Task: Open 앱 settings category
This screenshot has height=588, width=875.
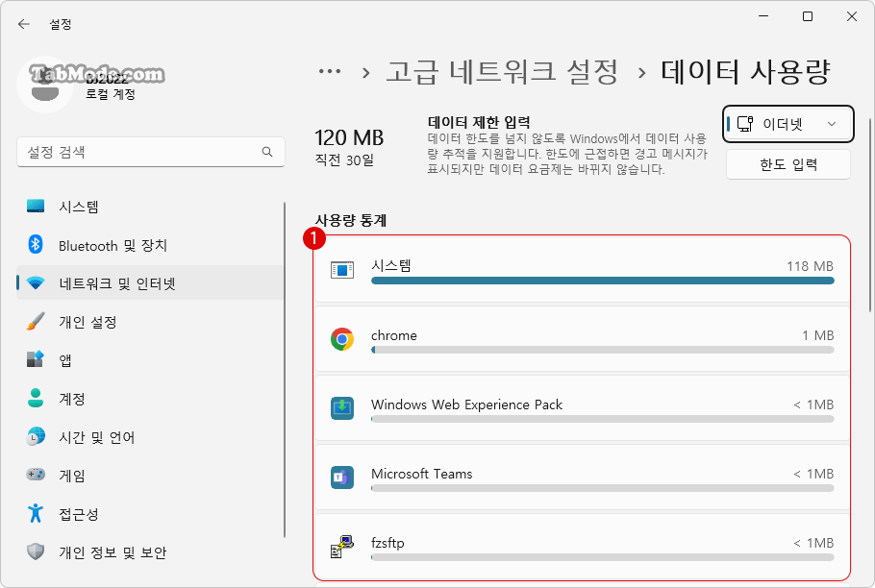Action: tap(150, 359)
